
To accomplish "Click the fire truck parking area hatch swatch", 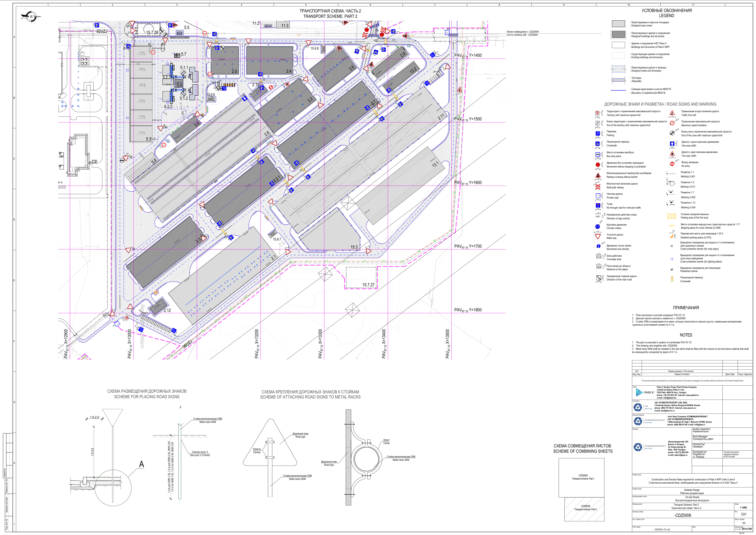I will pyautogui.click(x=671, y=216).
